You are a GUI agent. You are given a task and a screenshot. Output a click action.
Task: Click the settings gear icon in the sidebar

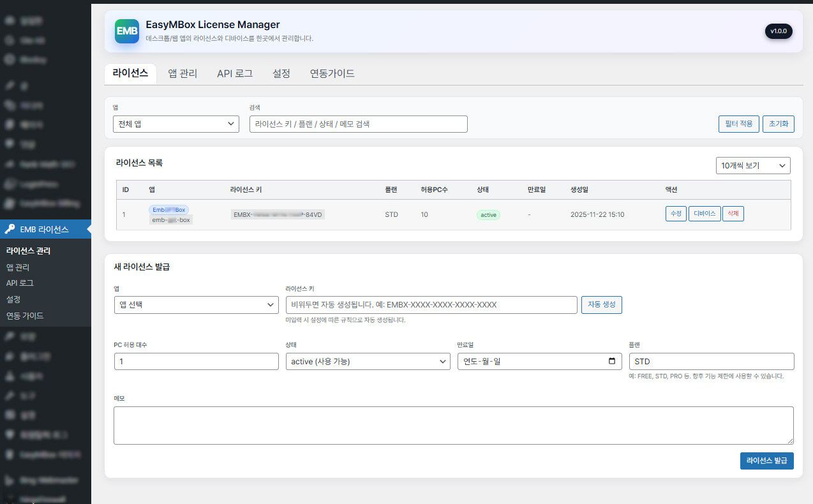pos(9,415)
